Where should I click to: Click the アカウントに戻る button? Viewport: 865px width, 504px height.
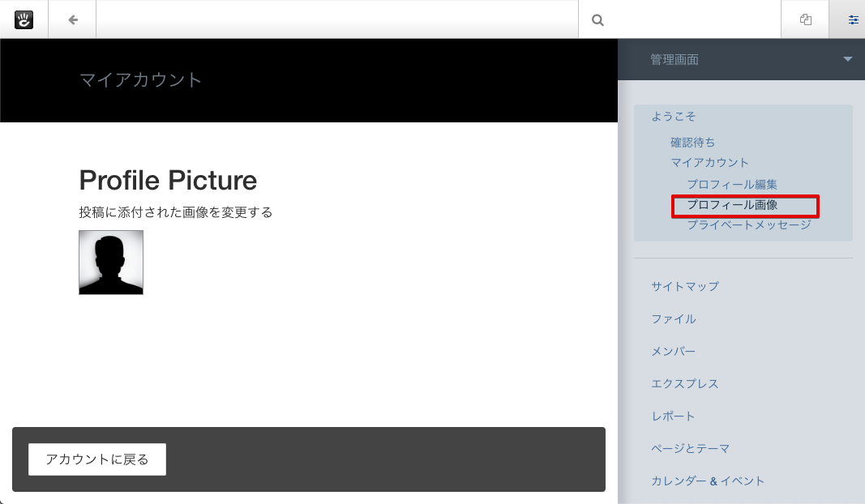click(x=96, y=459)
